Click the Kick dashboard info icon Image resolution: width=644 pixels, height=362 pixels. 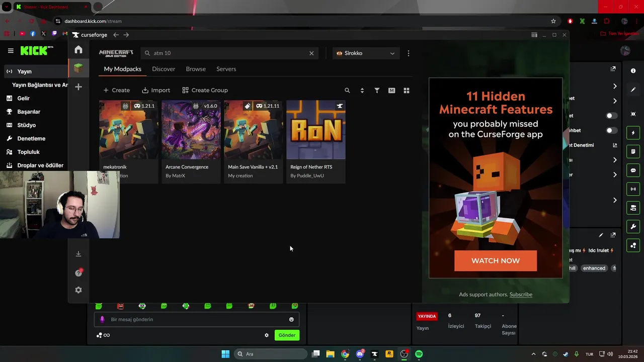point(633,71)
